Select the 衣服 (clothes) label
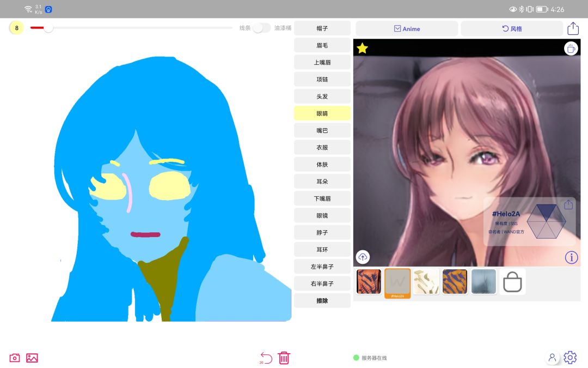 pyautogui.click(x=322, y=148)
